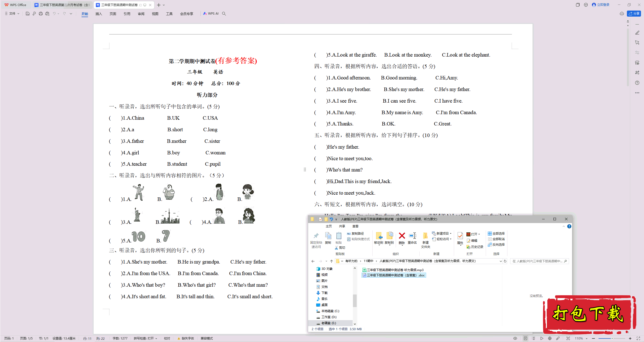Viewport: 644px width, 342px height.
Task: Click 历史记录 in Explorer ribbon
Action: point(475,247)
